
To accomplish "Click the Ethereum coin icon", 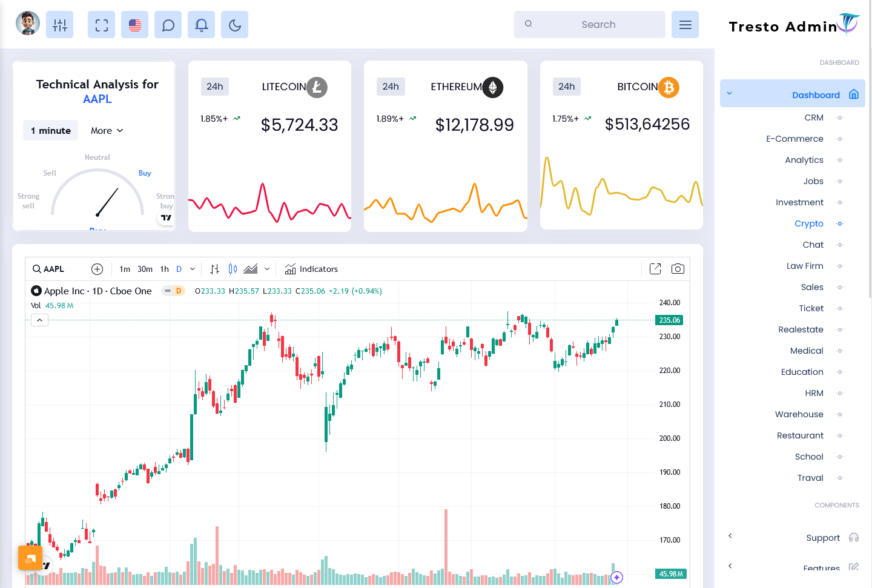I will pos(493,87).
